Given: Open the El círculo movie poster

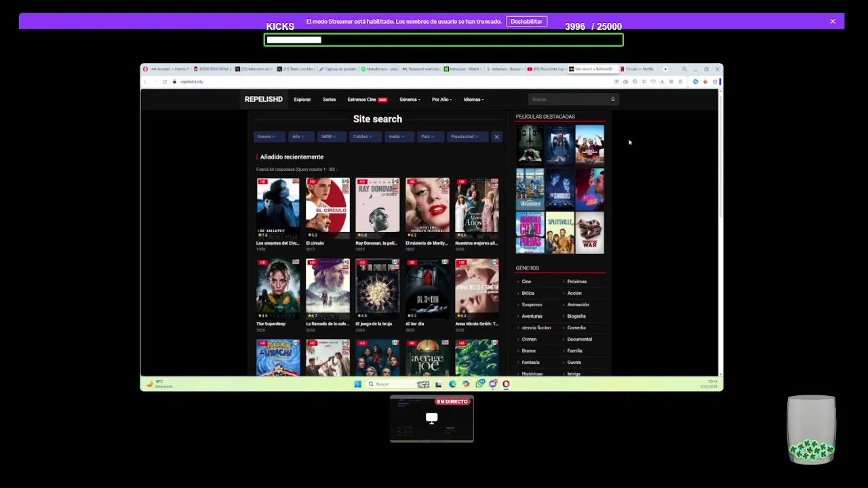Looking at the screenshot, I should point(328,208).
